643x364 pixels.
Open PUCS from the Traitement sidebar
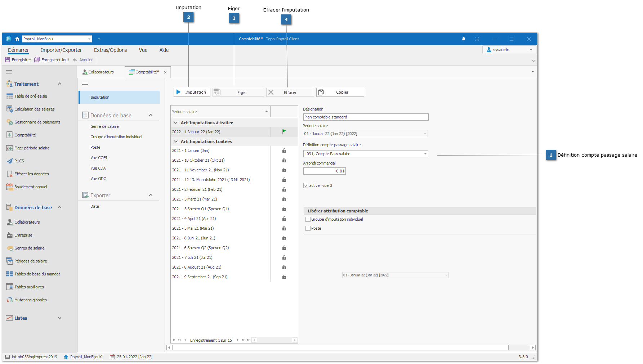coord(19,161)
